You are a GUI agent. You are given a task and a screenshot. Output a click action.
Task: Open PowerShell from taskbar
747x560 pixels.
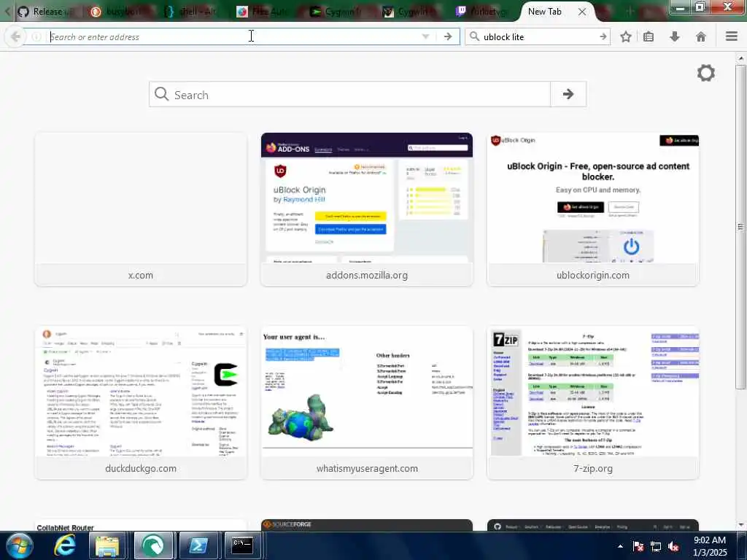tap(198, 545)
